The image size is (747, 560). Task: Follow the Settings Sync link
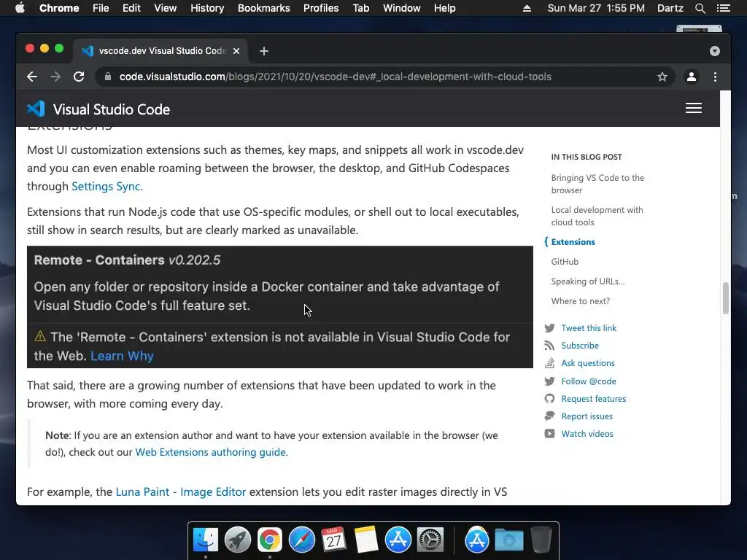pyautogui.click(x=106, y=186)
